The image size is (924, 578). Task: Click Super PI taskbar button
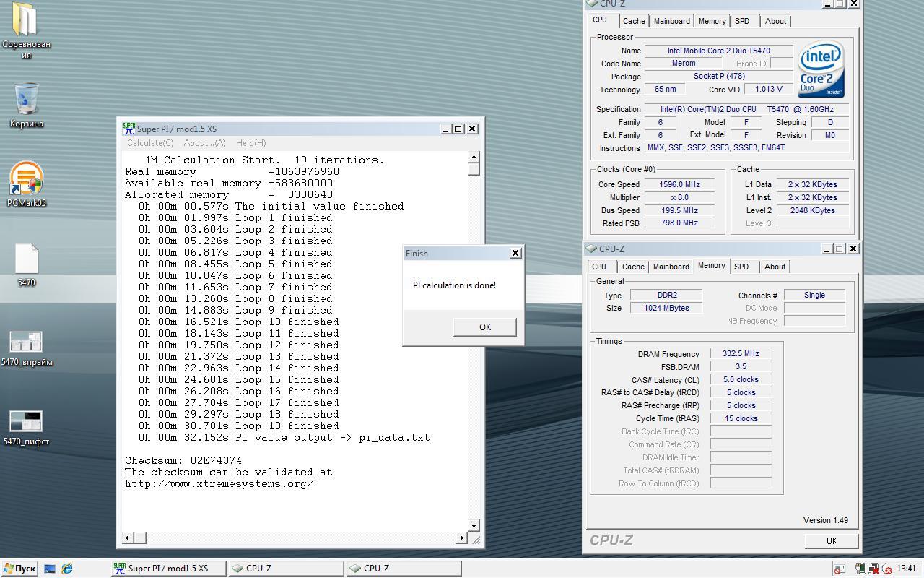point(167,569)
